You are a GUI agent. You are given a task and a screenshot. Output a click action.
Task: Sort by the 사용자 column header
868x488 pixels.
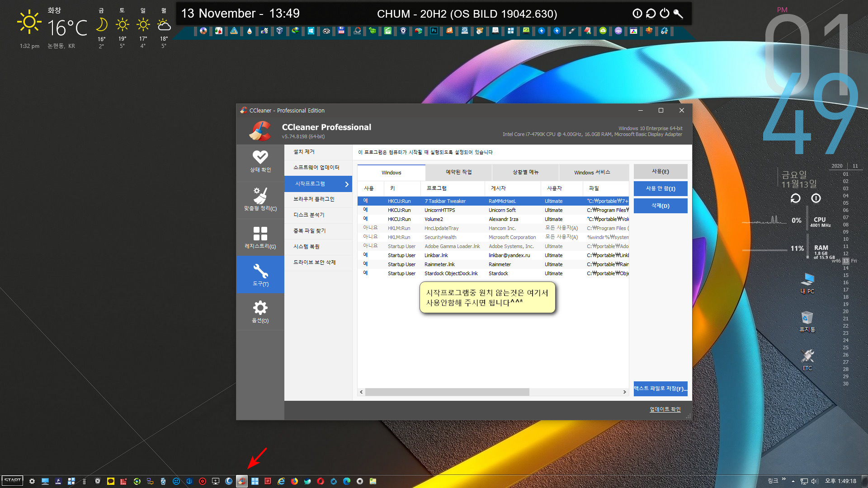tap(562, 188)
